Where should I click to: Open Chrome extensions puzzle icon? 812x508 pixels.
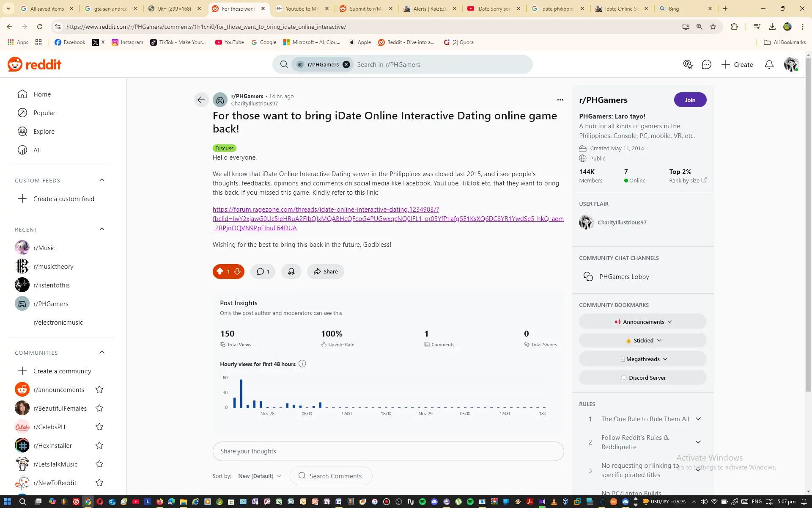click(734, 27)
